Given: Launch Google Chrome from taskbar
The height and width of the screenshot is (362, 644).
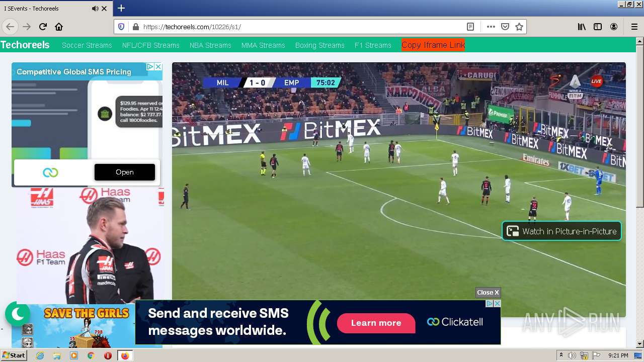Looking at the screenshot, I should pyautogui.click(x=91, y=355).
